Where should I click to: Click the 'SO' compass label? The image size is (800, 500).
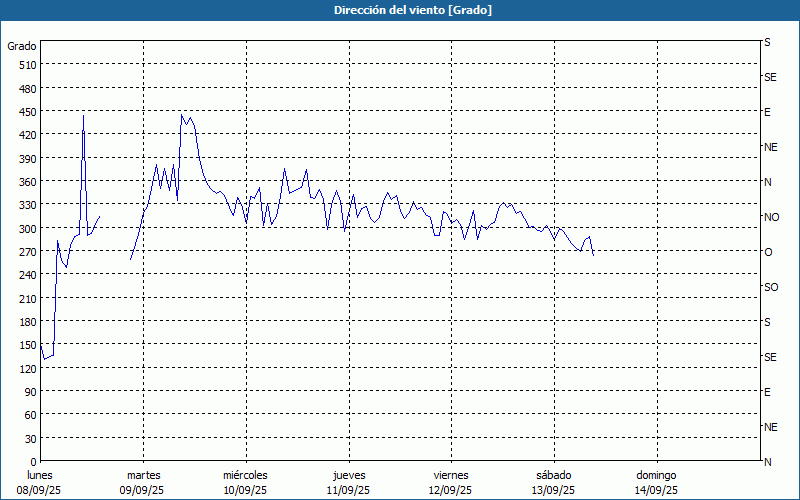(771, 287)
